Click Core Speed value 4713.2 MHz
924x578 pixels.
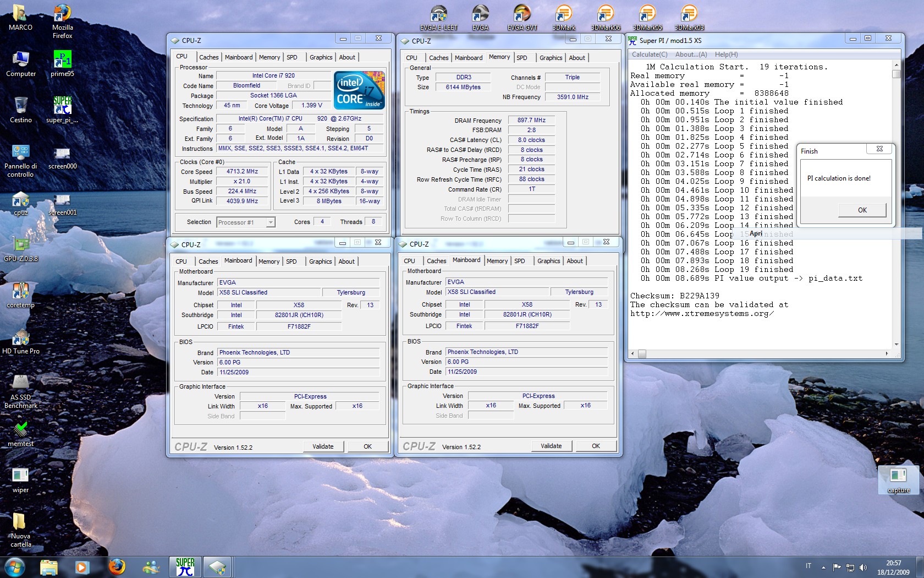click(242, 171)
